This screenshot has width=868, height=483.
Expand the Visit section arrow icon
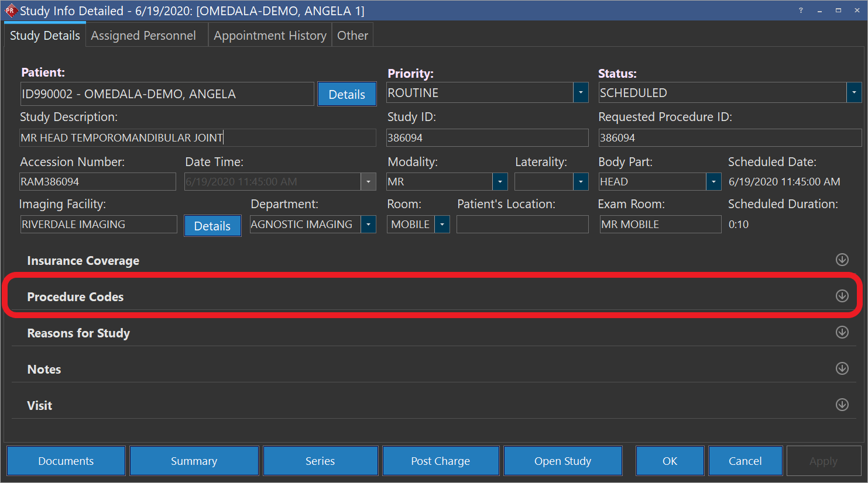click(842, 405)
